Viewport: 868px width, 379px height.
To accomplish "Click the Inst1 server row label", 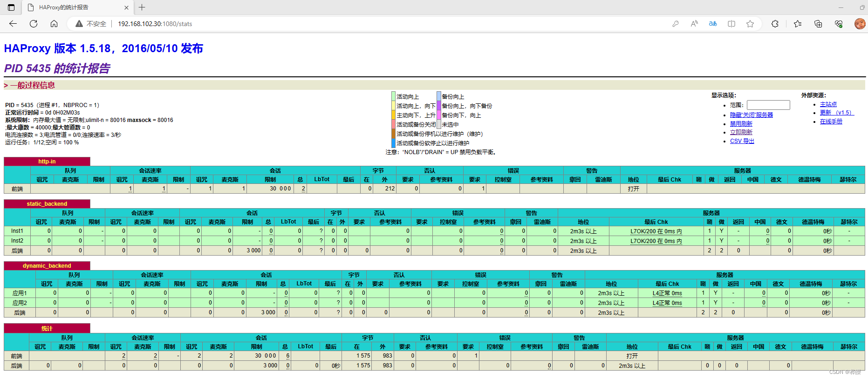I will coord(17,231).
